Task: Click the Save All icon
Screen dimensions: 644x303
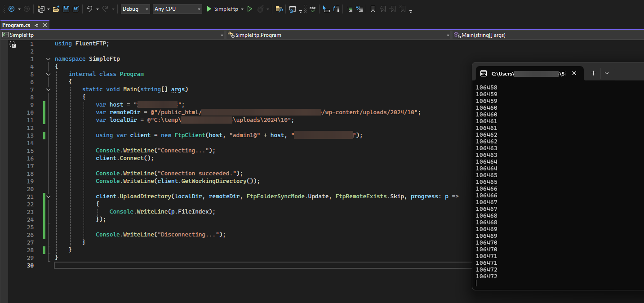Action: (x=76, y=9)
